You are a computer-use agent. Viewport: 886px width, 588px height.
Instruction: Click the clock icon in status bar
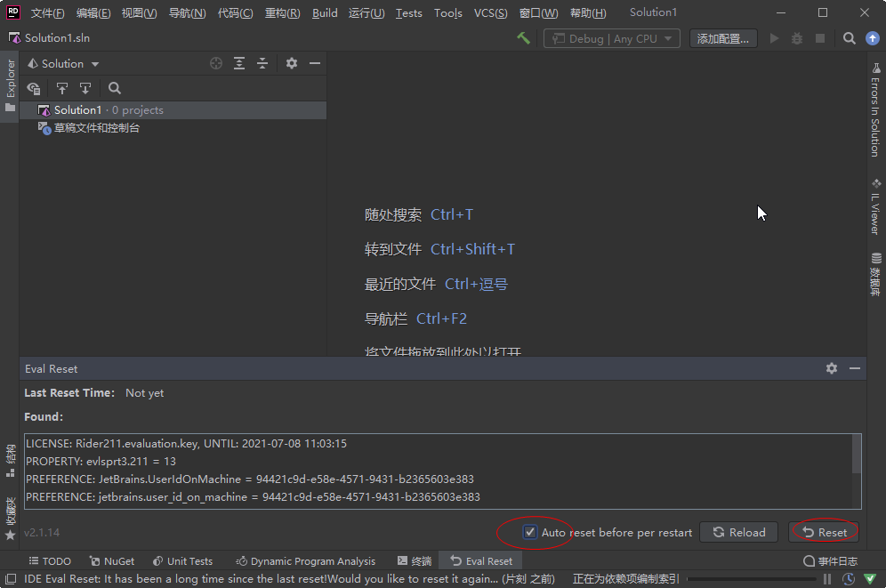click(x=848, y=579)
